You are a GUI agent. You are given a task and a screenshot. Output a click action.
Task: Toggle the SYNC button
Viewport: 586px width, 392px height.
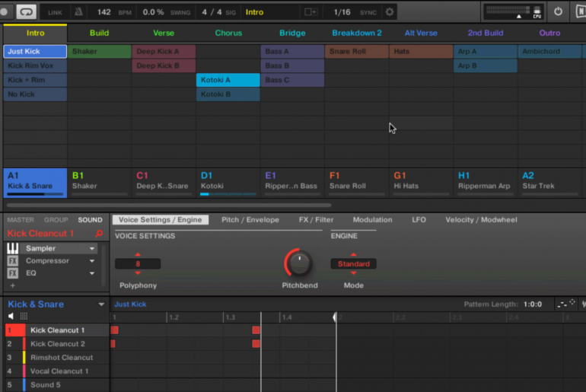click(368, 12)
